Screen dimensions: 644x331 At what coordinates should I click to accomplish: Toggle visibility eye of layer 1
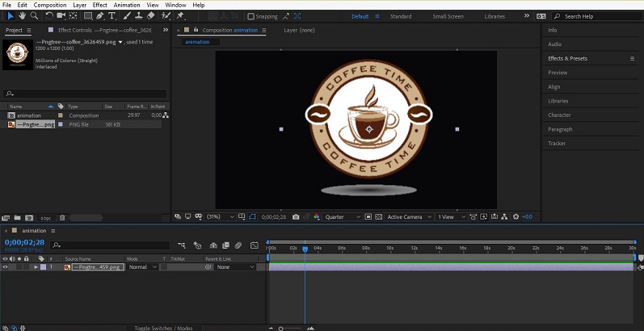tap(5, 266)
